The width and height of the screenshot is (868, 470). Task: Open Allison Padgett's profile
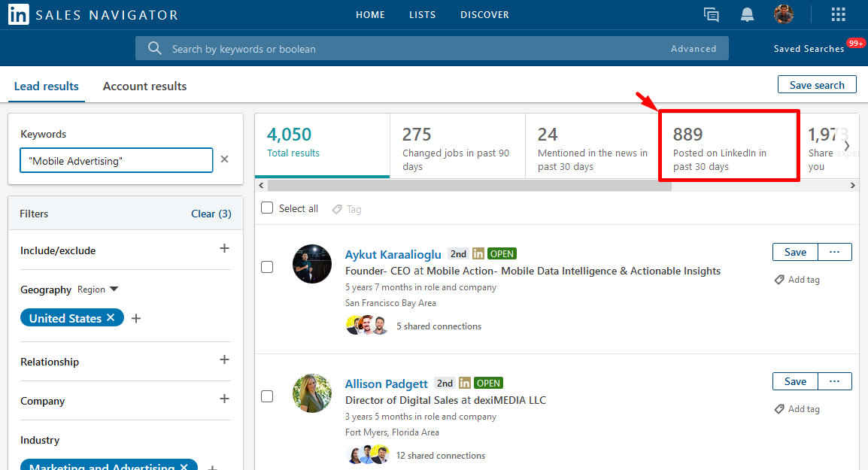(x=387, y=384)
